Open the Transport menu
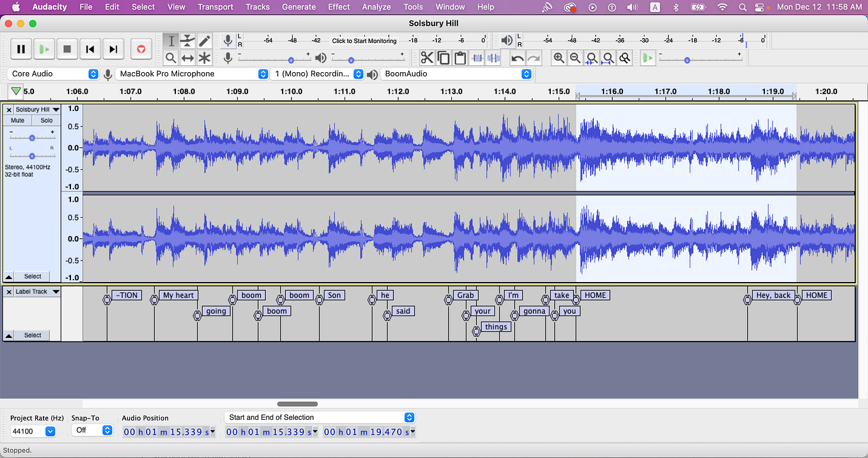This screenshot has width=868, height=458. click(216, 7)
